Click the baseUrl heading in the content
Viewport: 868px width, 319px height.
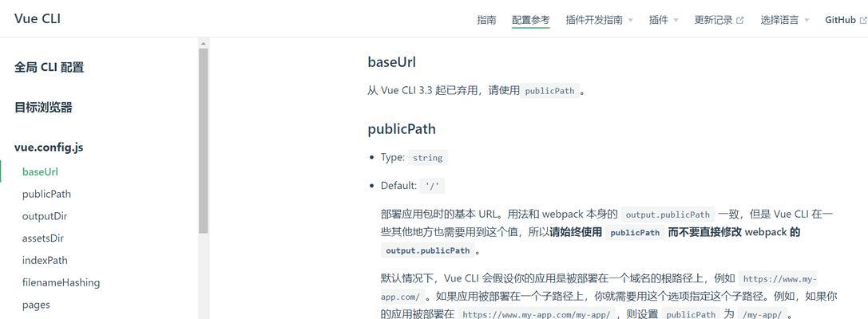[x=391, y=62]
